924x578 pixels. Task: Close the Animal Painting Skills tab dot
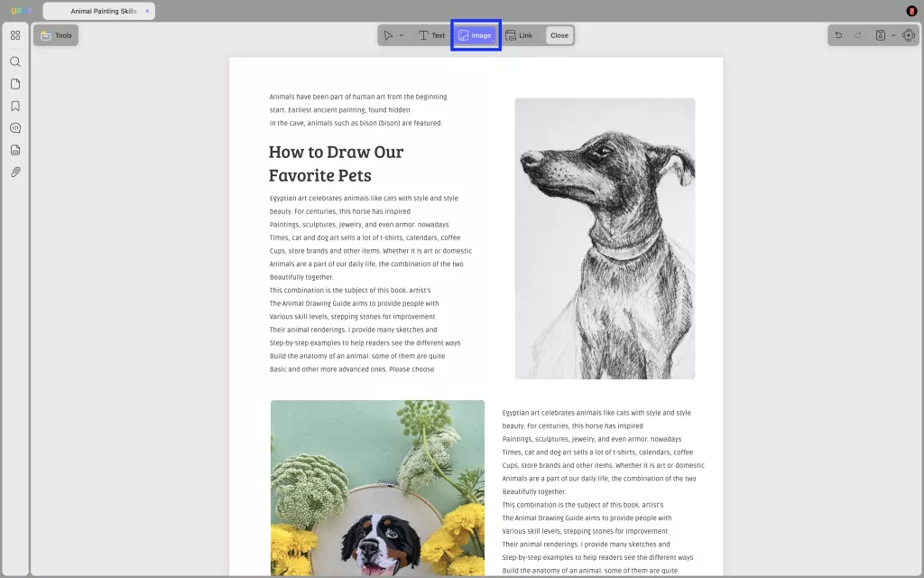click(x=147, y=11)
